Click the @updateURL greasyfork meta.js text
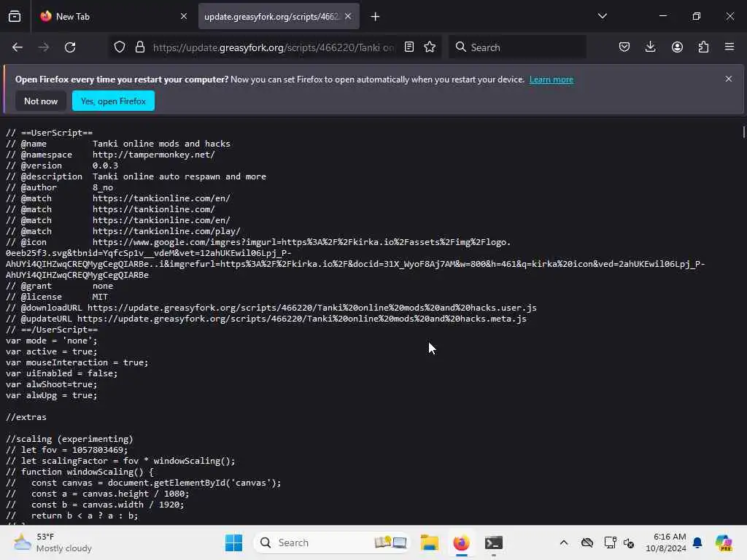The width and height of the screenshot is (747, 560). click(x=301, y=319)
